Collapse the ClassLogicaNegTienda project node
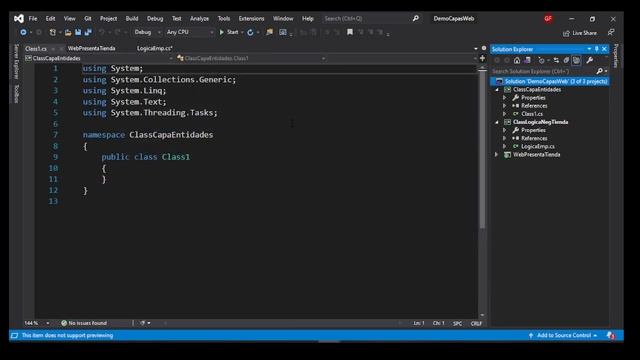The image size is (640, 360). [x=497, y=122]
